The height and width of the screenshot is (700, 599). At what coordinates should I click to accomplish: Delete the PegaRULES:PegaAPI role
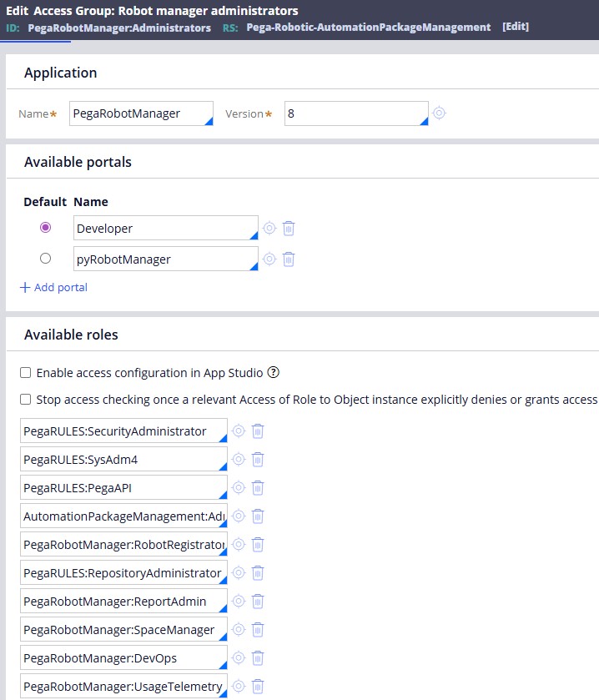[x=258, y=487]
